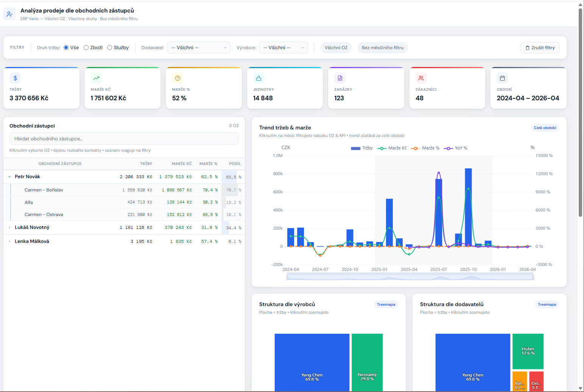Click the dollar icon on Tržby card
The height and width of the screenshot is (392, 584).
[x=15, y=78]
